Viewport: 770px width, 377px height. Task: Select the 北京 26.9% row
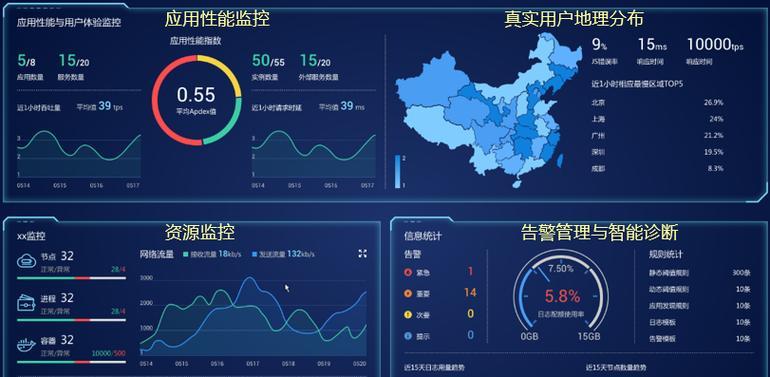tap(657, 103)
